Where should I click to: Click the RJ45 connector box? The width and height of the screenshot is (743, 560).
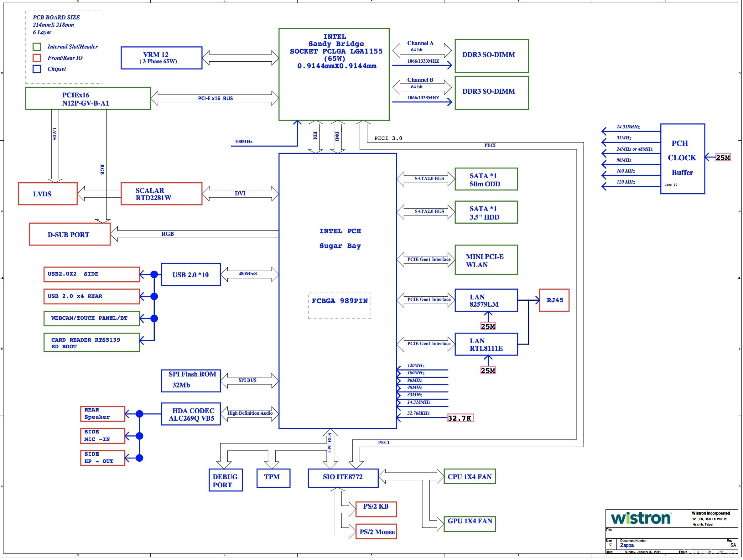coord(554,300)
